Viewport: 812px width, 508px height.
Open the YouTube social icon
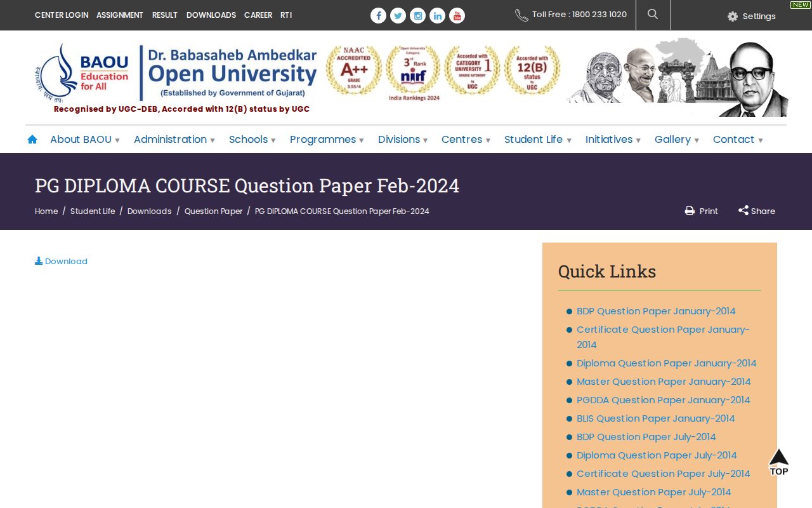coord(457,15)
